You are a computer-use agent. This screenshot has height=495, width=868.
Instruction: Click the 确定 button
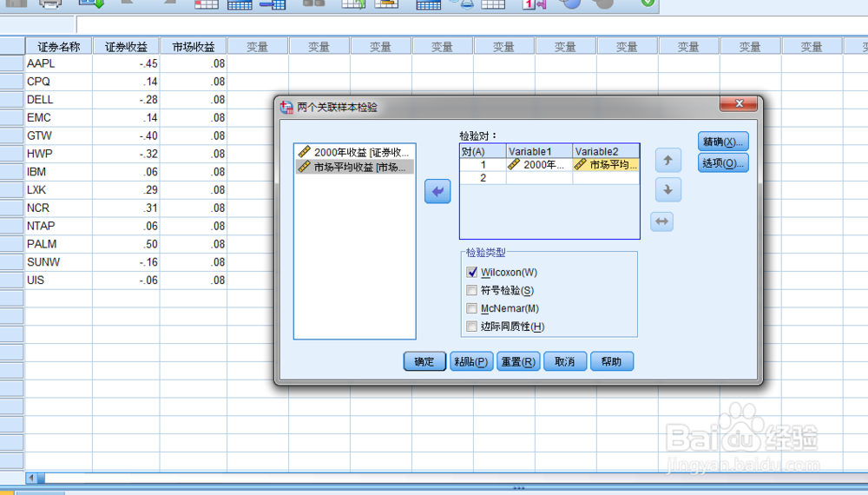[424, 361]
